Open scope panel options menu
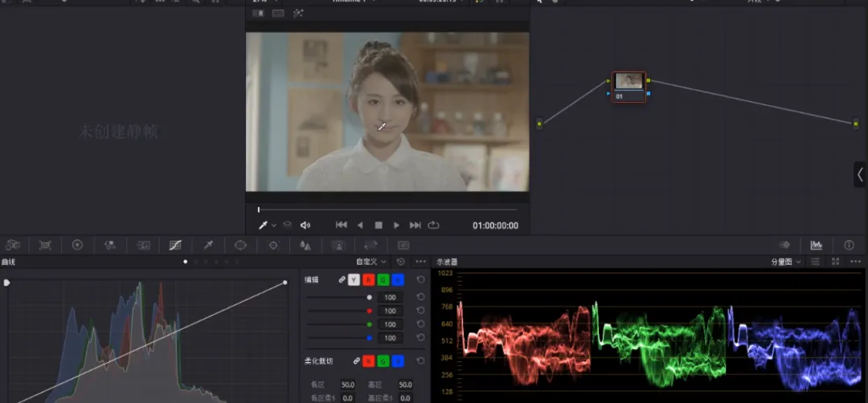Image resolution: width=868 pixels, height=403 pixels. [856, 262]
